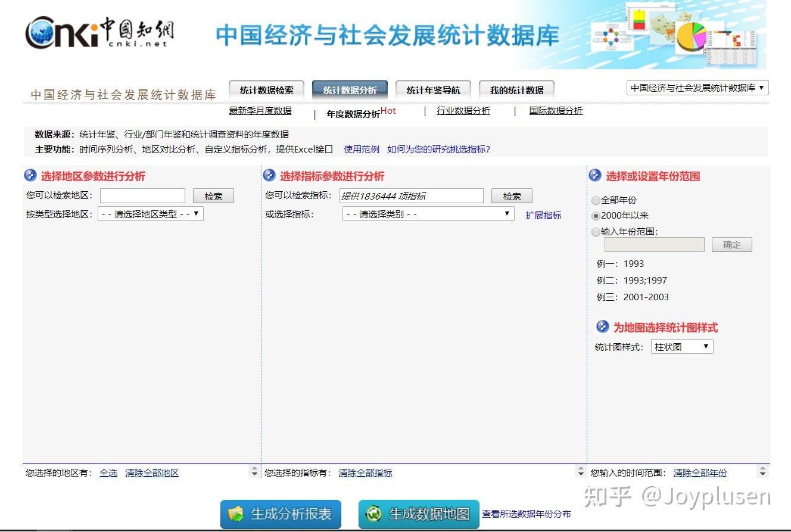791x532 pixels.
Task: Open 最新季月度数据 sub-menu link
Action: pyautogui.click(x=260, y=111)
